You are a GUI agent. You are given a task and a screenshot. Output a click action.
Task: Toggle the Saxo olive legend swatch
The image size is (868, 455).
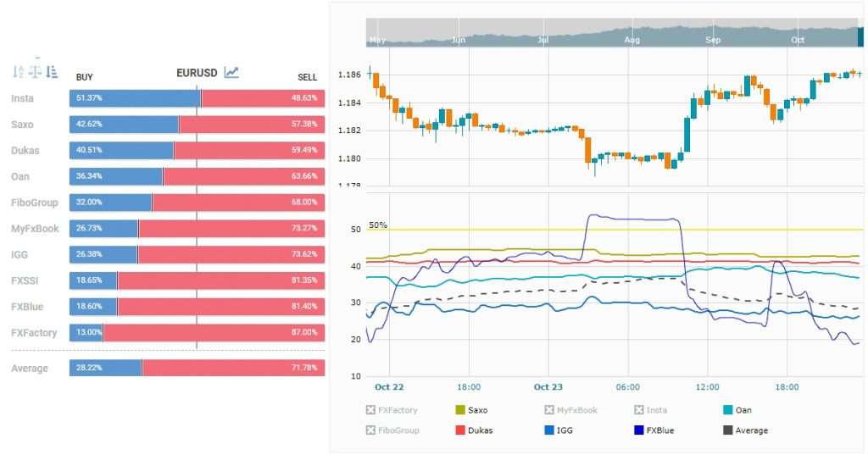tap(461, 410)
